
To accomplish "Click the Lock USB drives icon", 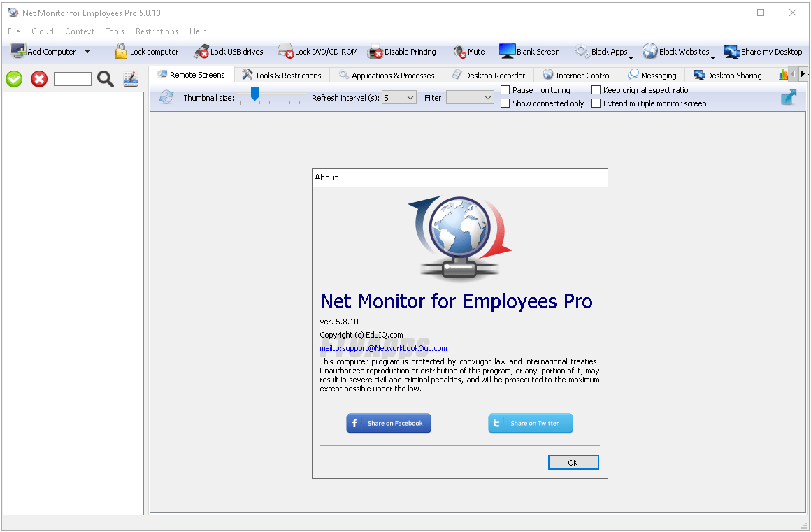I will point(201,51).
